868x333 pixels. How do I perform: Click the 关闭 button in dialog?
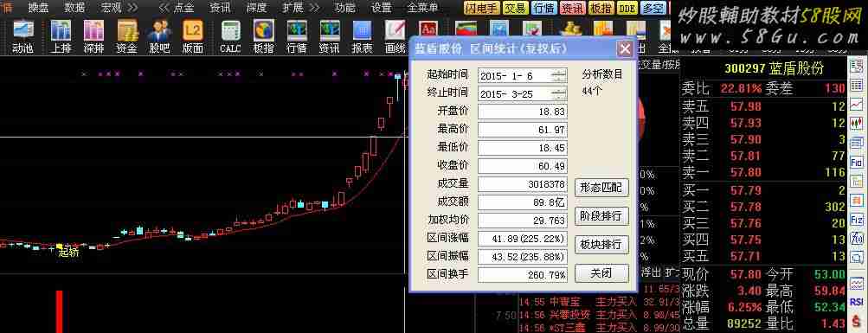pyautogui.click(x=601, y=272)
